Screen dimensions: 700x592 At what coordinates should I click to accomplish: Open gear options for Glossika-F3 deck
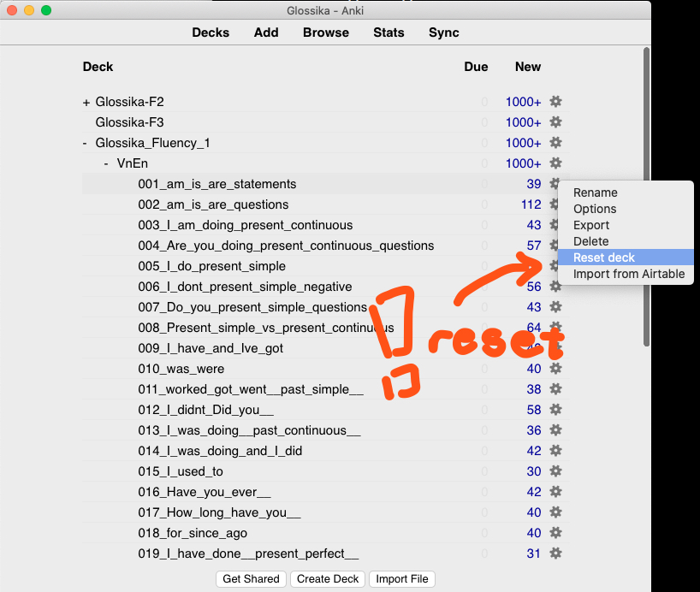click(x=555, y=121)
